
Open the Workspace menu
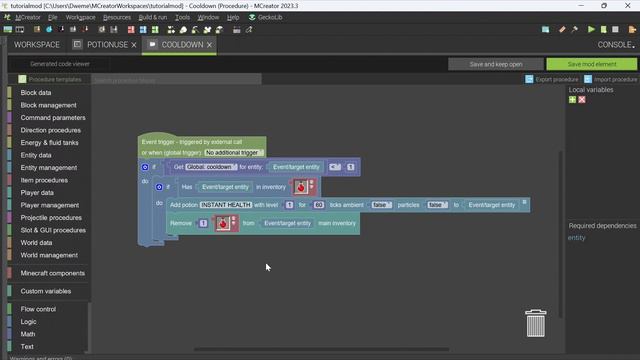(80, 17)
